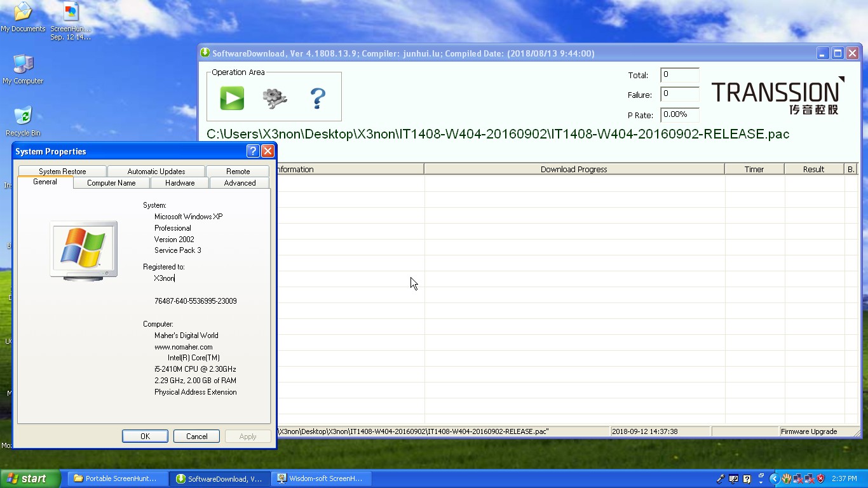Image resolution: width=868 pixels, height=488 pixels.
Task: Click product ID '76487-640-5536995-23009'
Action: pos(196,301)
